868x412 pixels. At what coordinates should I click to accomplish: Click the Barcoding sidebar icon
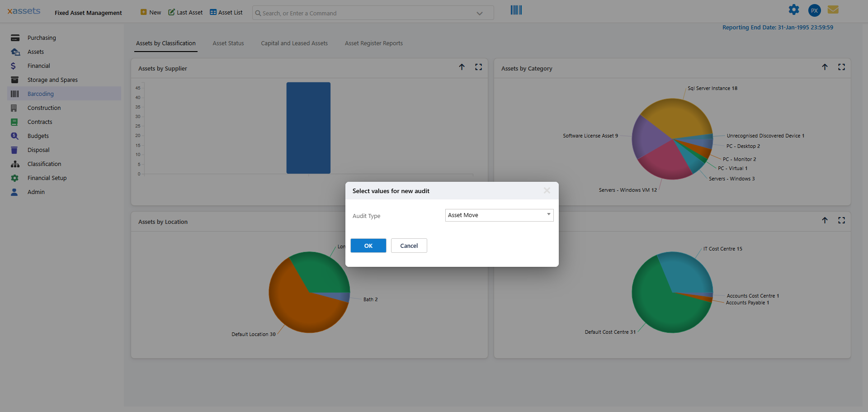point(15,94)
